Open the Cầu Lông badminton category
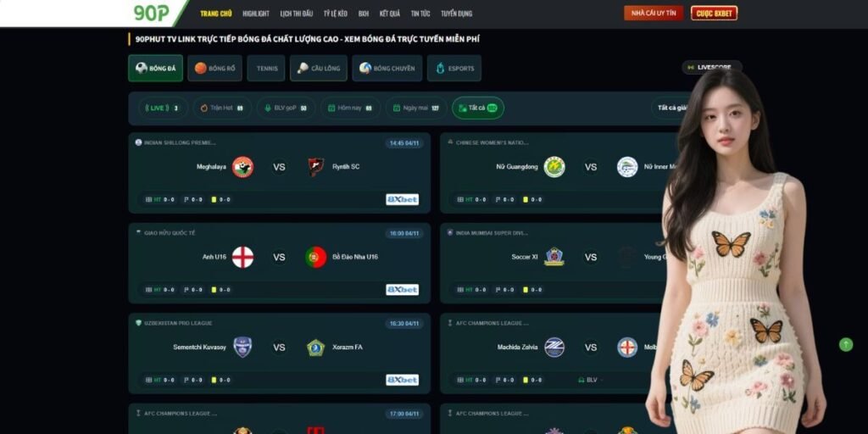The height and width of the screenshot is (434, 868). [x=319, y=68]
